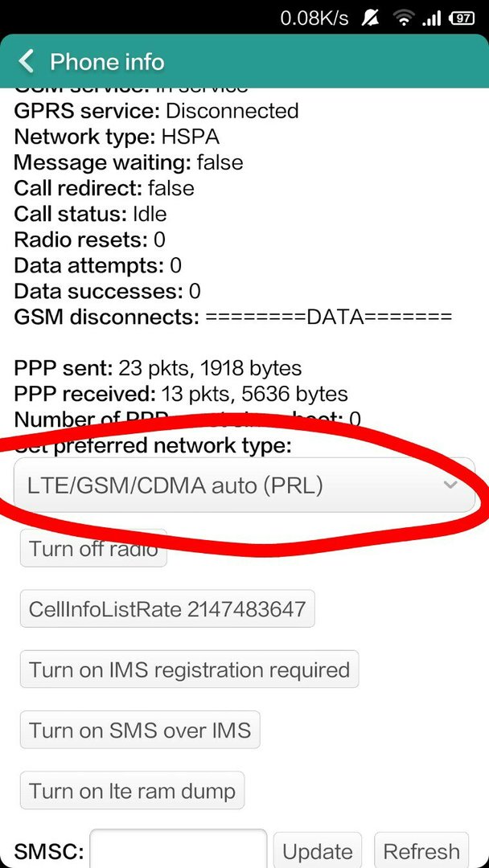The height and width of the screenshot is (868, 489).
Task: Tap the battery level indicator
Action: click(x=462, y=18)
